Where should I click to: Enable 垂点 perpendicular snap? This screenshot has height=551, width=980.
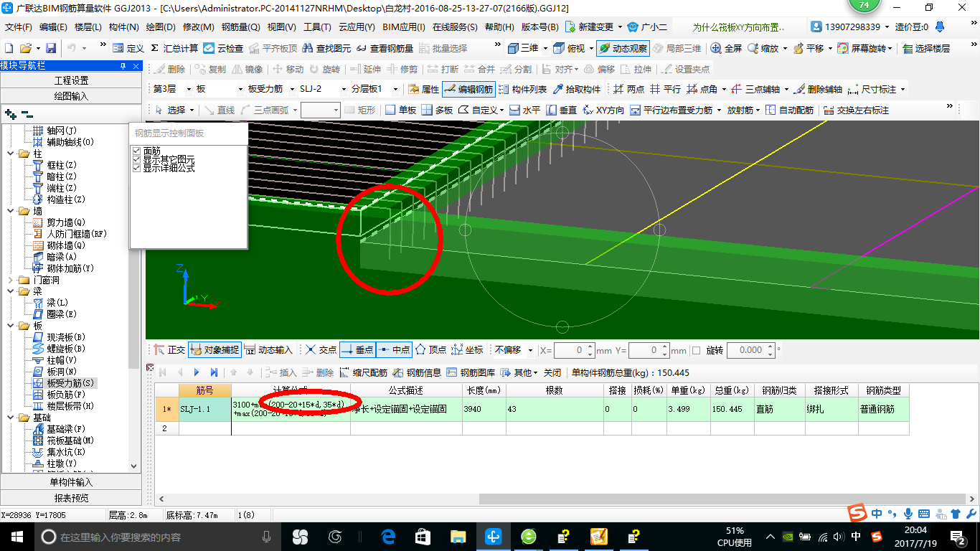click(x=357, y=349)
